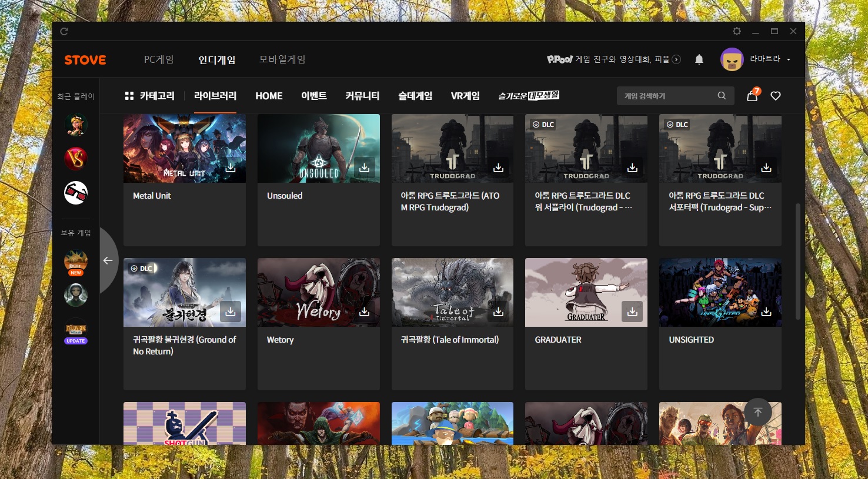The width and height of the screenshot is (868, 479).
Task: Download the 워 서플라이 DLC
Action: coord(632,168)
